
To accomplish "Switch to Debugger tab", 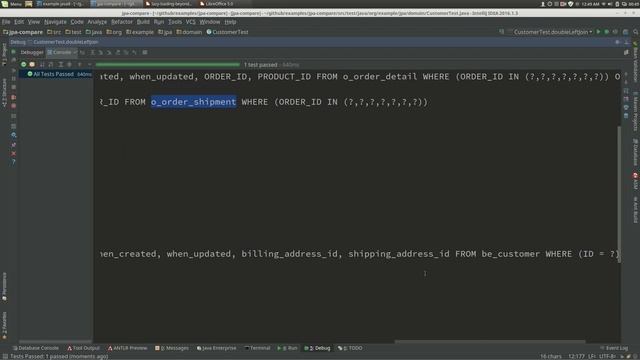I will (x=32, y=53).
